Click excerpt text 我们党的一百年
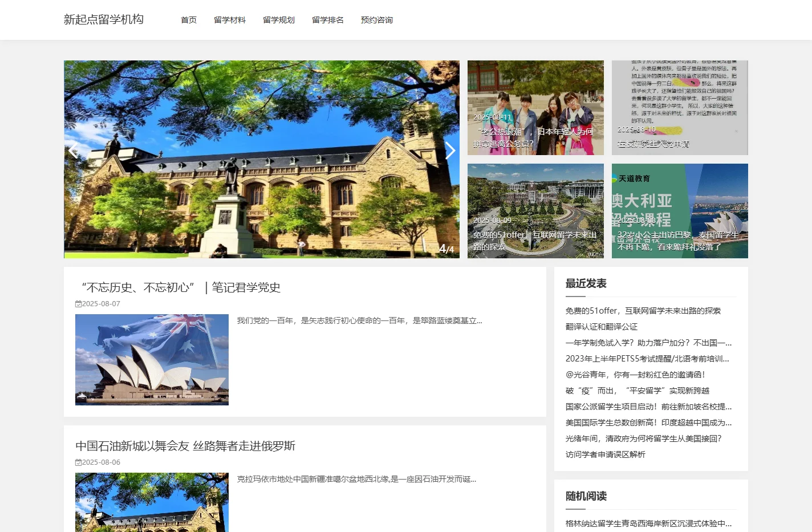 (x=360, y=320)
